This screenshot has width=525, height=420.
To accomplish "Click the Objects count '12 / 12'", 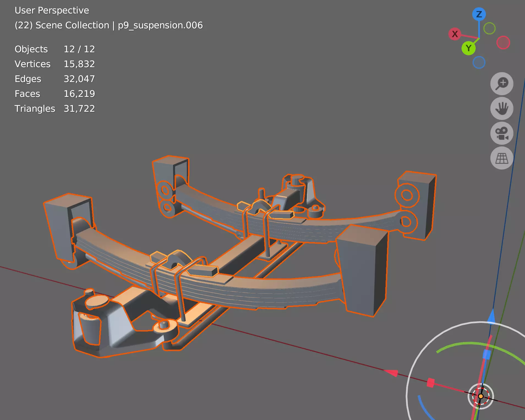I will tap(79, 49).
